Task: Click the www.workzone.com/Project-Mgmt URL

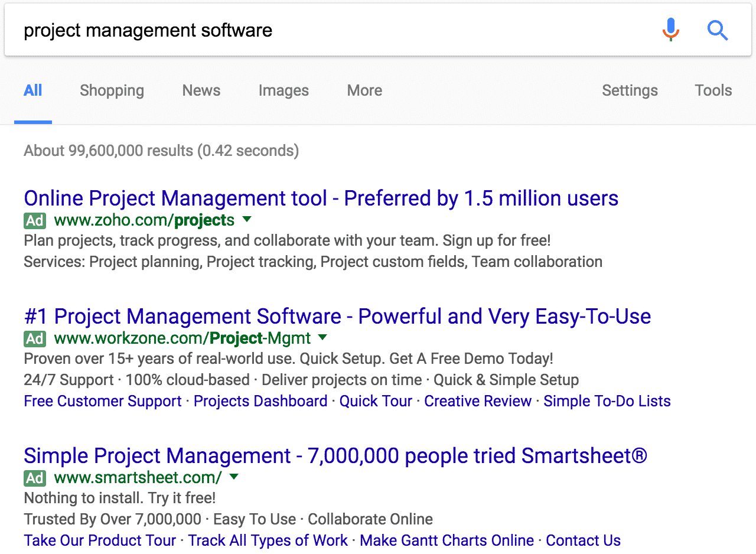Action: click(x=183, y=338)
